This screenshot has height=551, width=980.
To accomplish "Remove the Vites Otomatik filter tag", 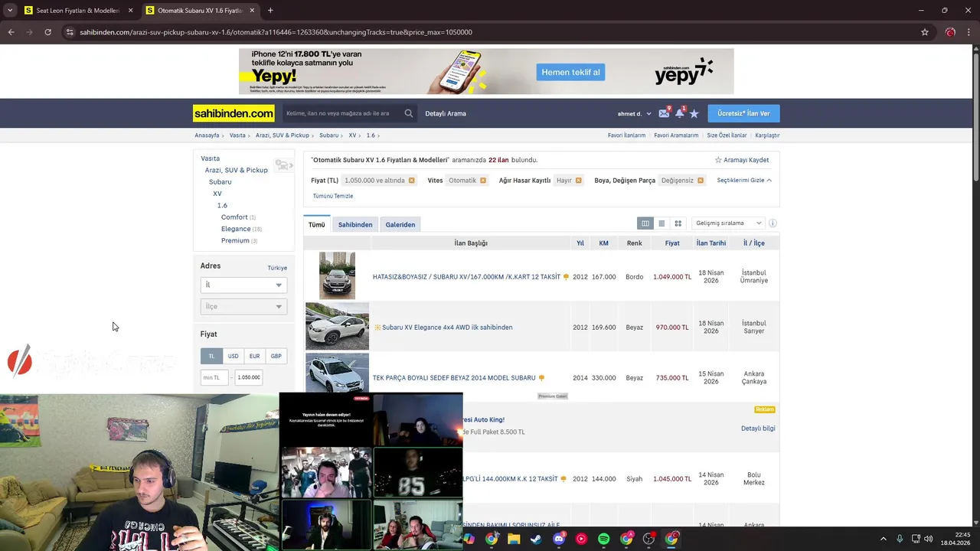I will click(483, 181).
